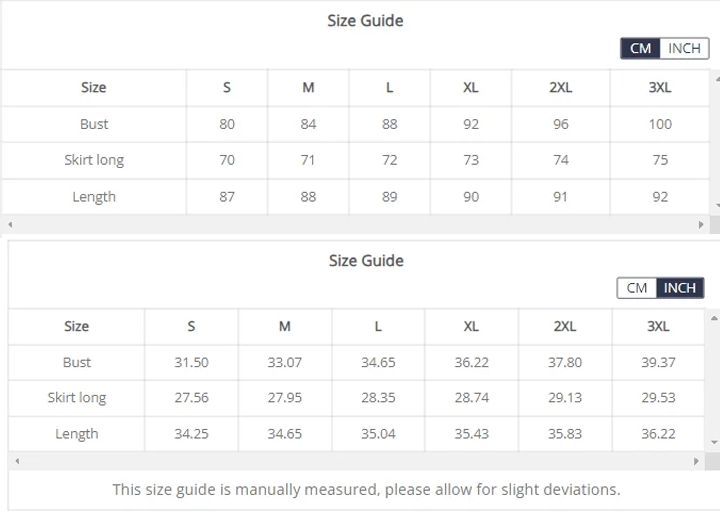Viewport: 720px width, 520px height.
Task: Click down arrow of top table's vertical scrollbar
Action: point(716,205)
